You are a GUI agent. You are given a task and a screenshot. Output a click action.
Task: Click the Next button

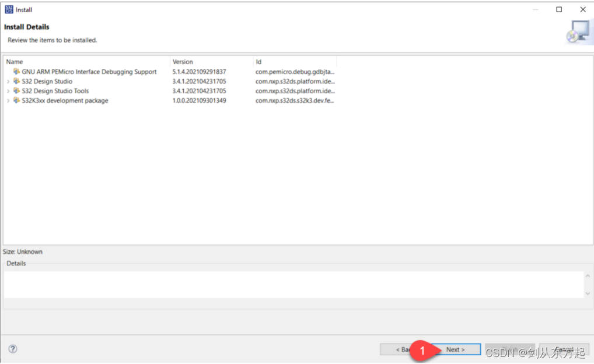coord(456,349)
